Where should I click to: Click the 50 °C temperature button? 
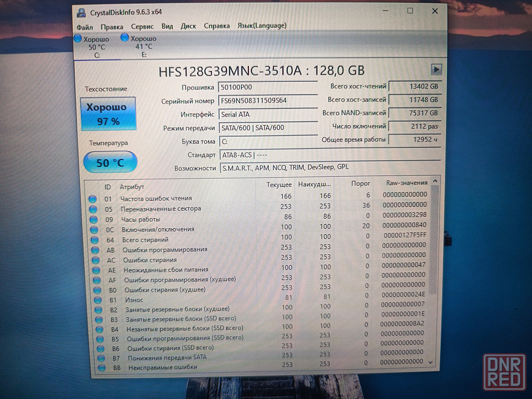pyautogui.click(x=110, y=162)
